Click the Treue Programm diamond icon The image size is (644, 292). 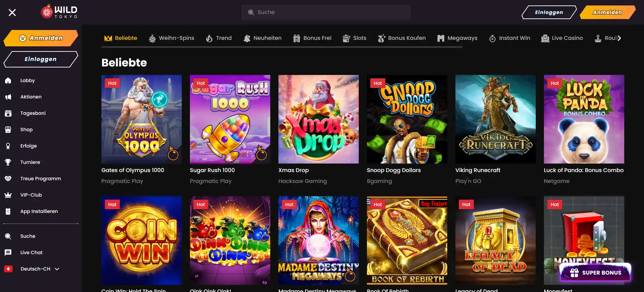(x=8, y=179)
